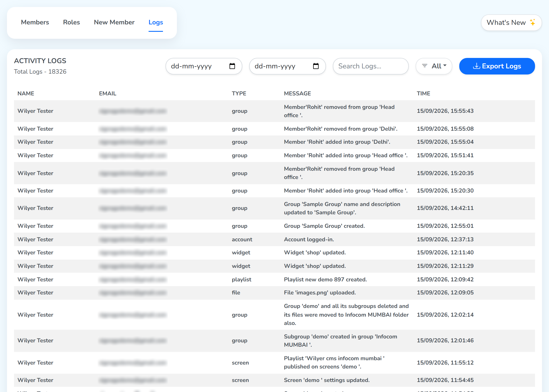Click the filter lines icon beside All

tap(424, 66)
